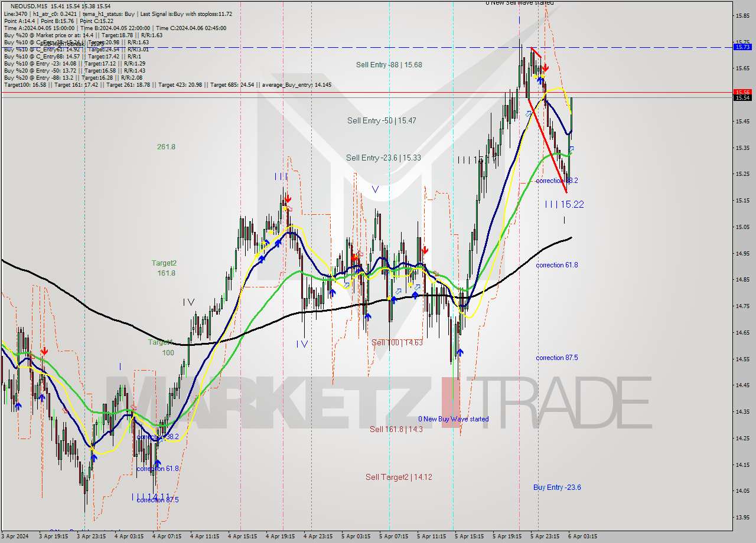756x543 pixels.
Task: Click '4 Apr 07:15' on the time axis
Action: coord(167,537)
